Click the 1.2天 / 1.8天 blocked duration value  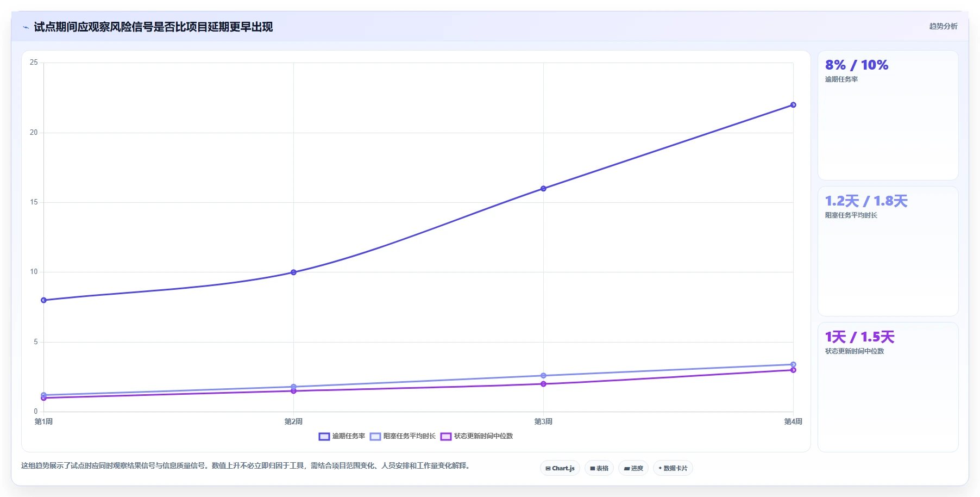[x=866, y=201]
